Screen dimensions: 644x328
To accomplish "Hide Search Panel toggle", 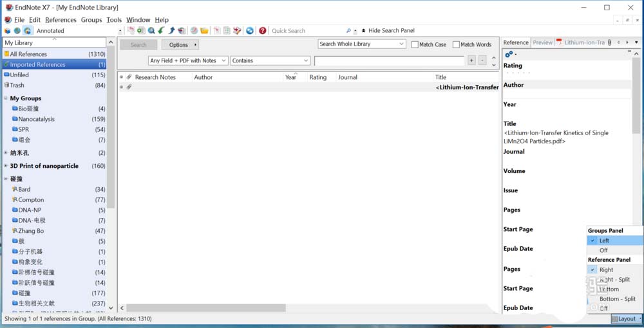I will [x=388, y=31].
